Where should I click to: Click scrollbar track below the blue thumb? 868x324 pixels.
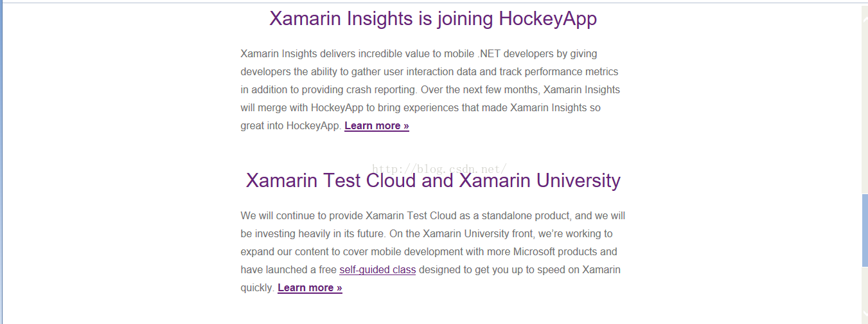coord(864,289)
